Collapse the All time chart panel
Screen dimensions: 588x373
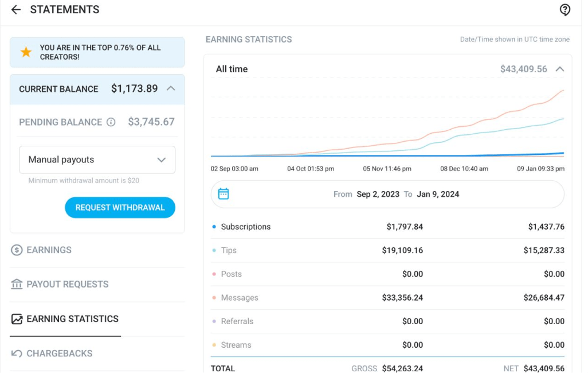point(559,69)
